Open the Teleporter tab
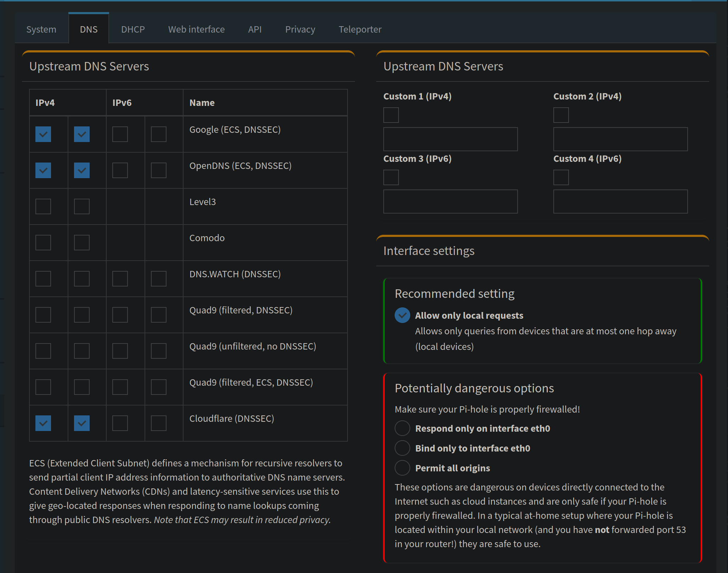Viewport: 728px width, 573px height. pyautogui.click(x=360, y=29)
